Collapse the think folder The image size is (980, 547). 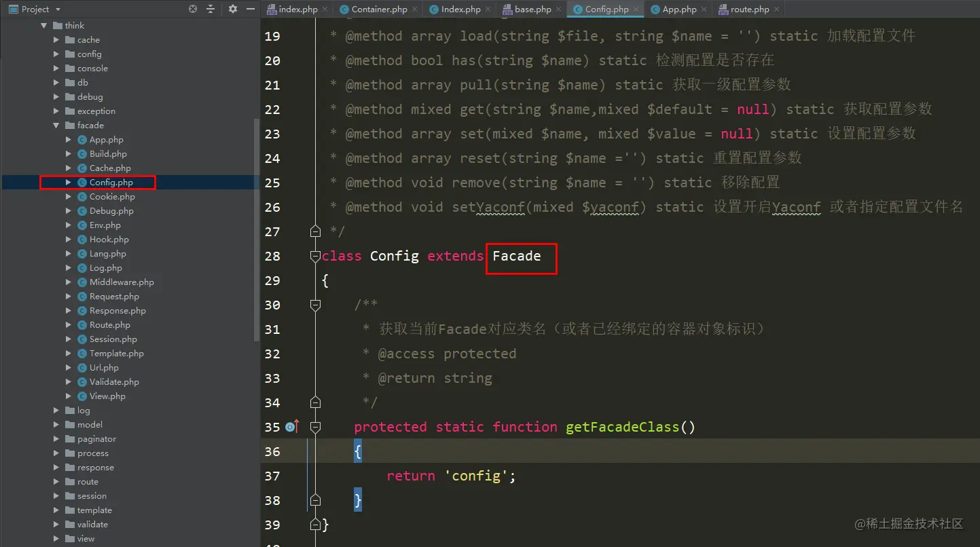[x=44, y=26]
